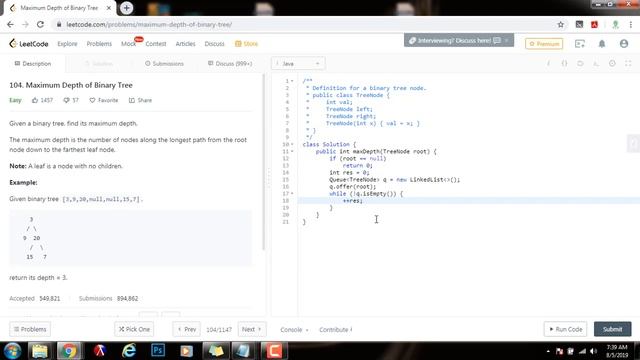This screenshot has width=640, height=360.
Task: Click the reset code icon in the editor toolbar
Action: [580, 63]
